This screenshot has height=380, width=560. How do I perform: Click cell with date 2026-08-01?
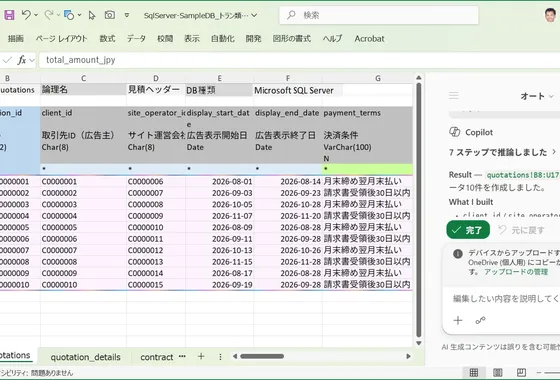tap(220, 181)
